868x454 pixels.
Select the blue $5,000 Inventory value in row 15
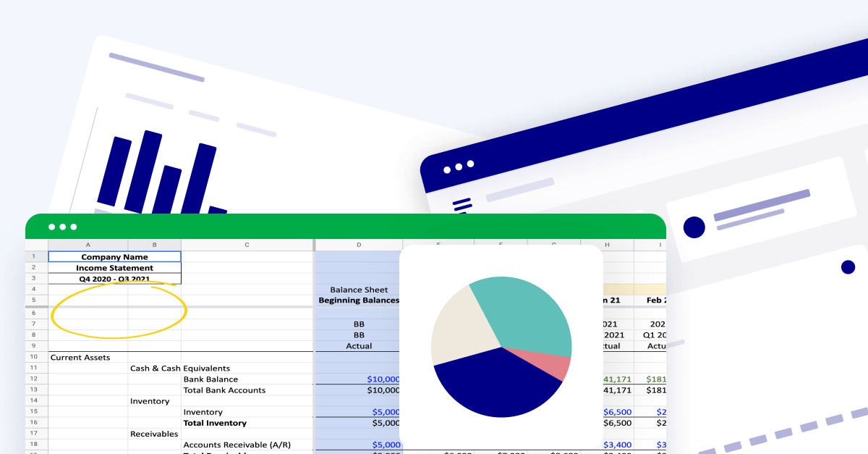click(386, 412)
